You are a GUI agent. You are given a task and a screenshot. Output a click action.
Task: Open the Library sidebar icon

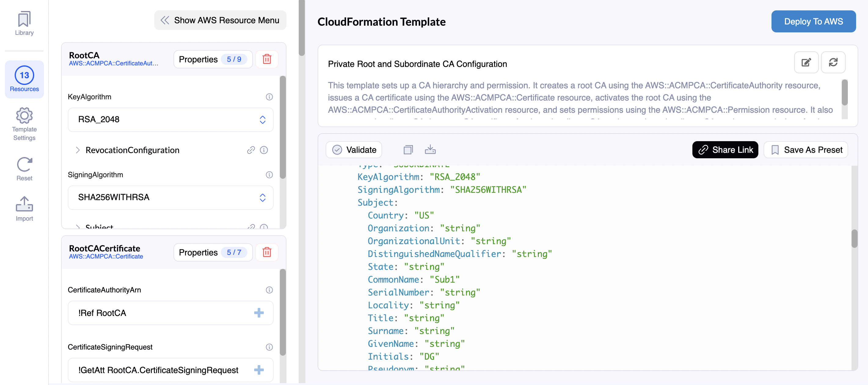coord(24,23)
